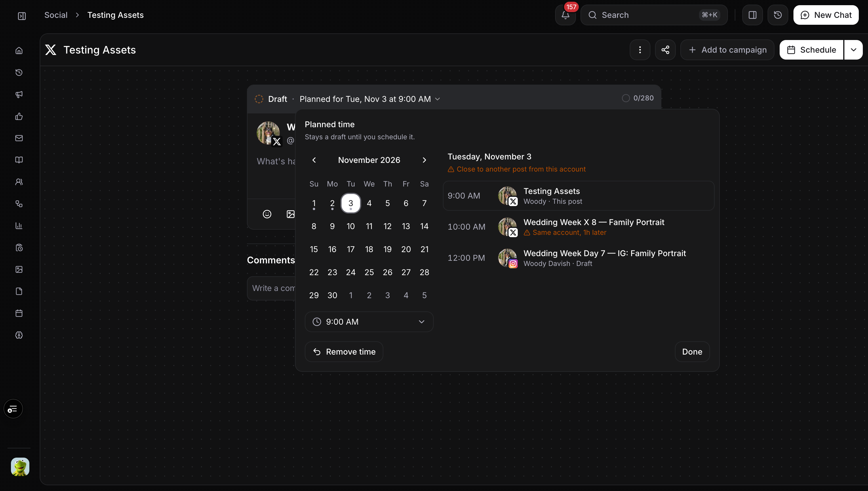
Task: Click Add to campaign button
Action: pyautogui.click(x=727, y=50)
